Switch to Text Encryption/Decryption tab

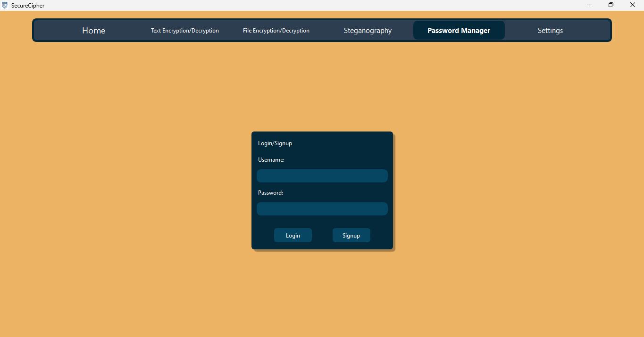point(185,31)
